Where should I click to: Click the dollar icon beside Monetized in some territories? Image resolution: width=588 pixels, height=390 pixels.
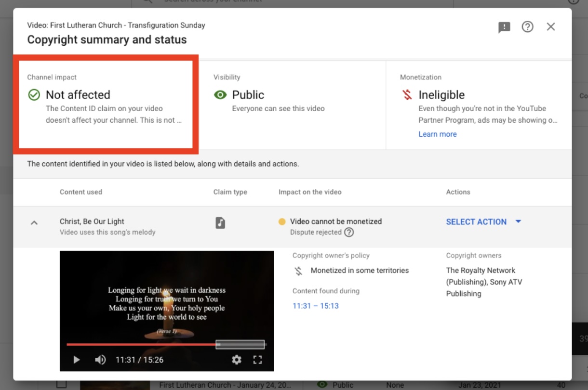click(x=297, y=271)
